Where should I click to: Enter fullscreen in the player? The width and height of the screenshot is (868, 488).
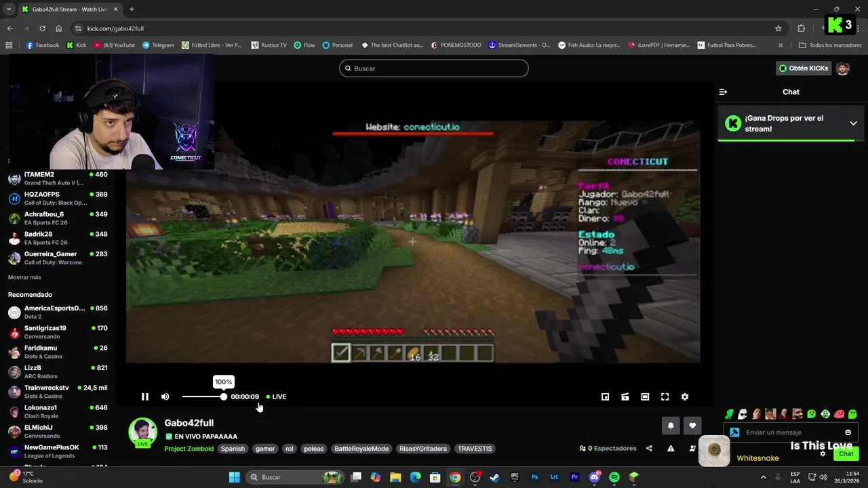(665, 396)
